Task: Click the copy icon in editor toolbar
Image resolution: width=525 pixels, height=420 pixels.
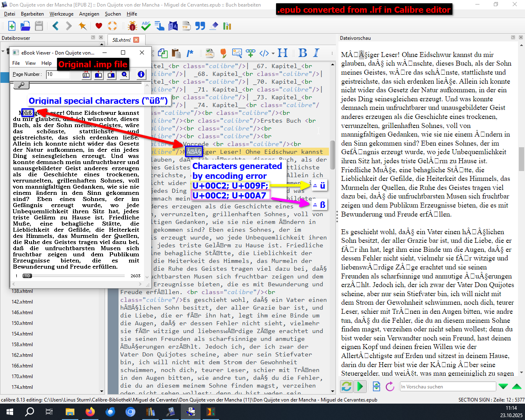Action: pos(163,53)
